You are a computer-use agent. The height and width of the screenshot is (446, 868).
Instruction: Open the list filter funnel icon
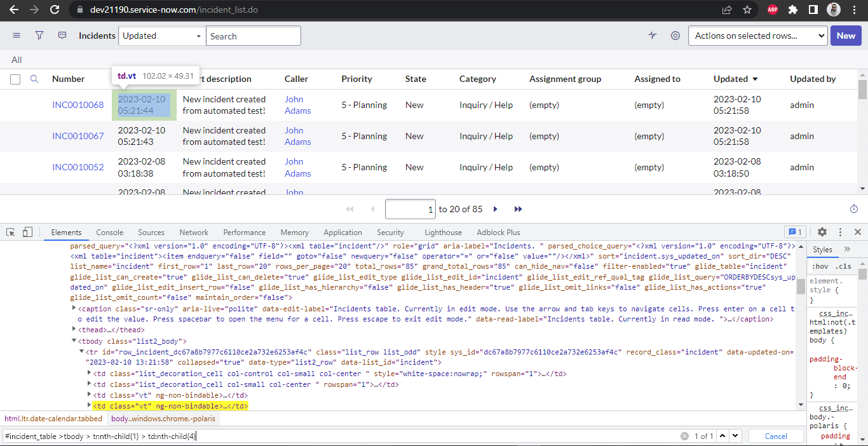click(x=39, y=36)
